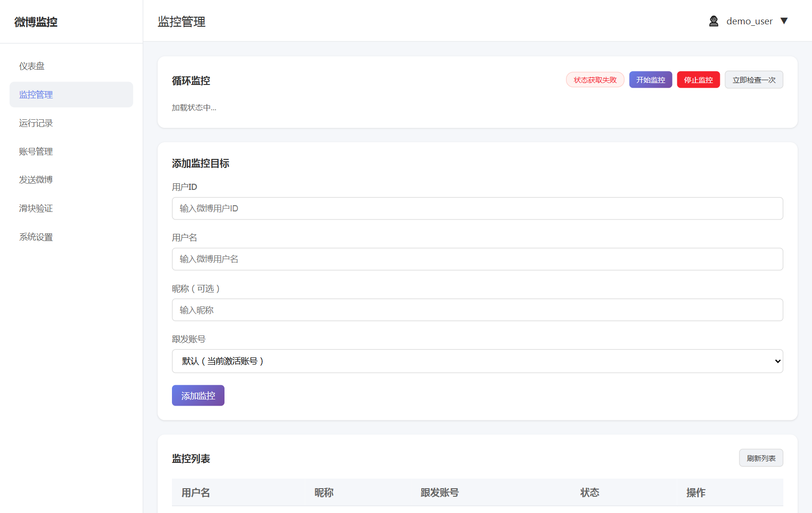Viewport: 812px width, 513px height.
Task: Click the 添加监控 submit button
Action: coord(198,396)
